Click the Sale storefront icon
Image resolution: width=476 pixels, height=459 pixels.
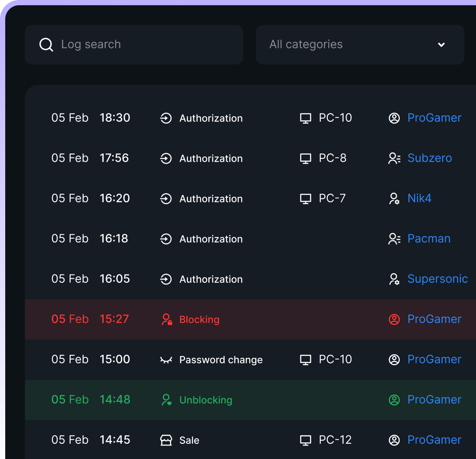(166, 440)
